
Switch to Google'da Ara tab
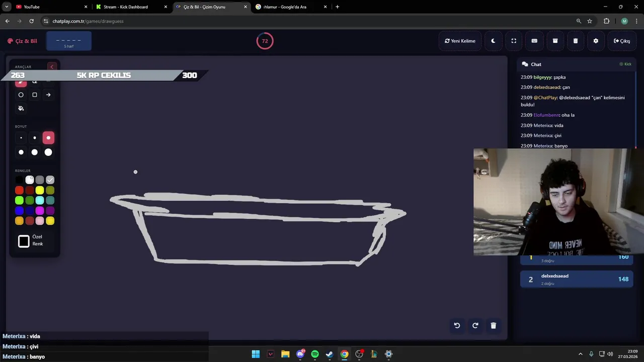[291, 7]
